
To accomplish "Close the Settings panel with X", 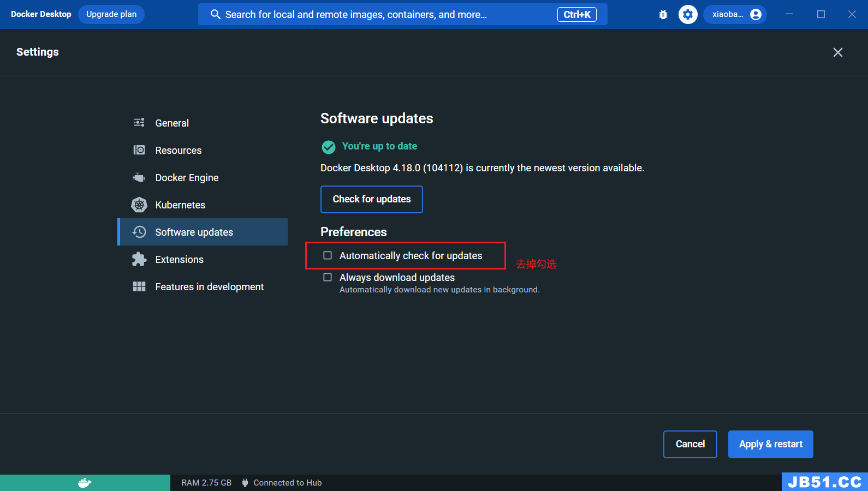I will (x=838, y=52).
